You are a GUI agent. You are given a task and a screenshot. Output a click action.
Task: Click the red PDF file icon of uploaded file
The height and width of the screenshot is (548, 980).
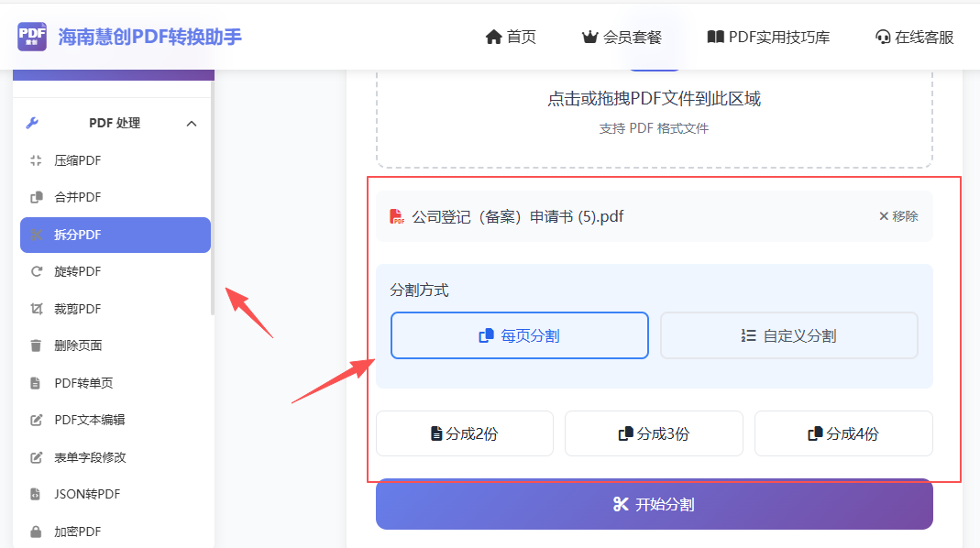396,217
